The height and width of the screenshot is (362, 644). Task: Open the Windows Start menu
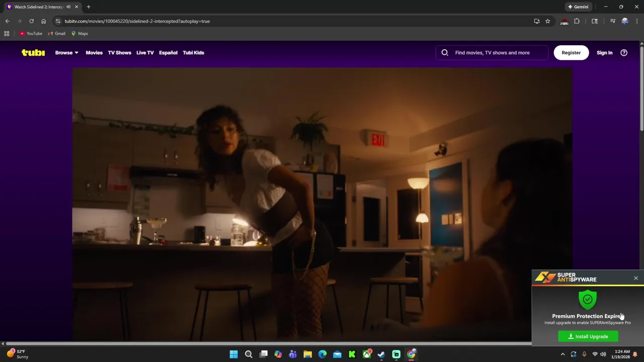coord(233,354)
